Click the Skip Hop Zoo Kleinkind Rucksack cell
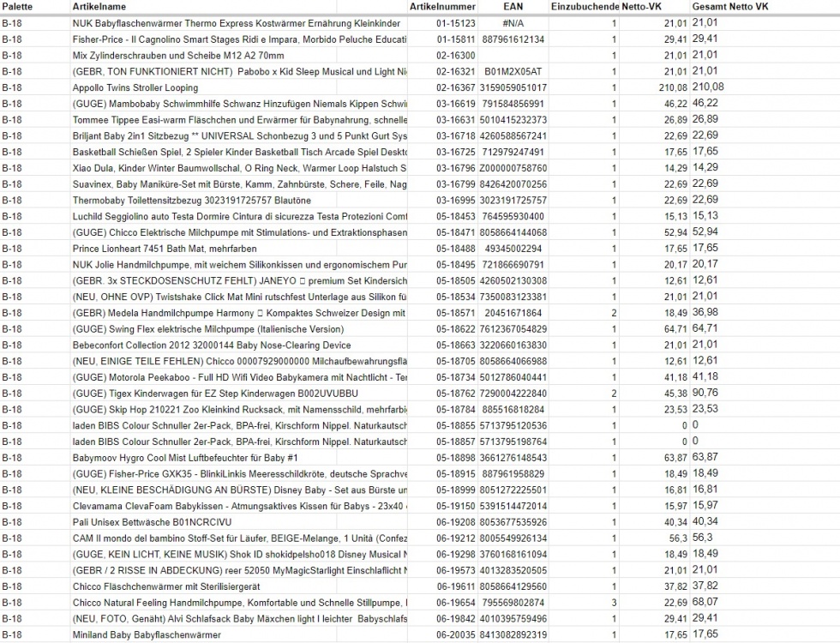This screenshot has width=840, height=643. click(x=239, y=409)
